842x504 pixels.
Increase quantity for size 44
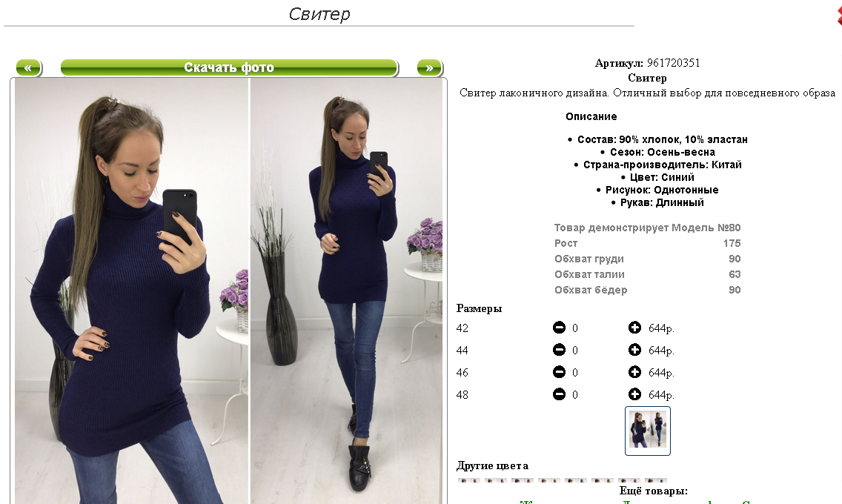click(634, 350)
